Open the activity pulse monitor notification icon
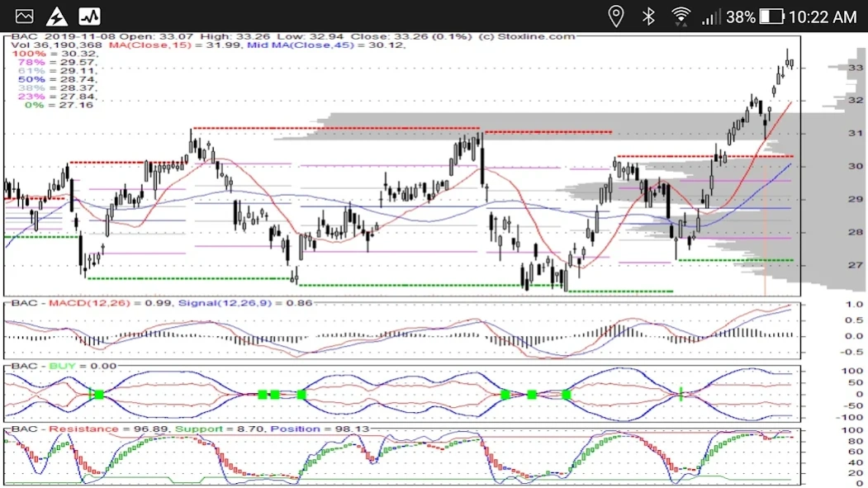The height and width of the screenshot is (488, 868). point(89,17)
